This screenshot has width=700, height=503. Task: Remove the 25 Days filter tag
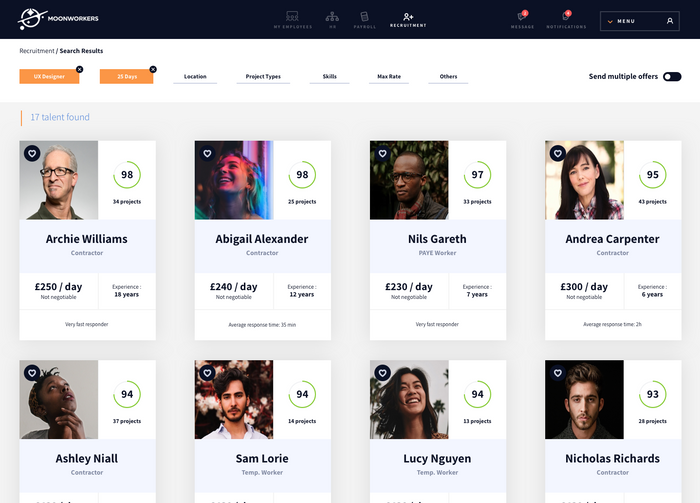[153, 69]
